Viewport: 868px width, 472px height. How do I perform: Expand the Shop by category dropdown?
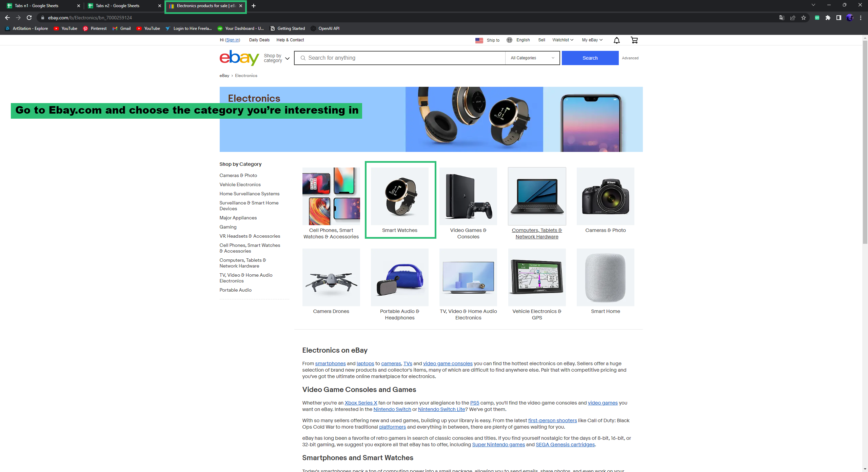tap(277, 58)
